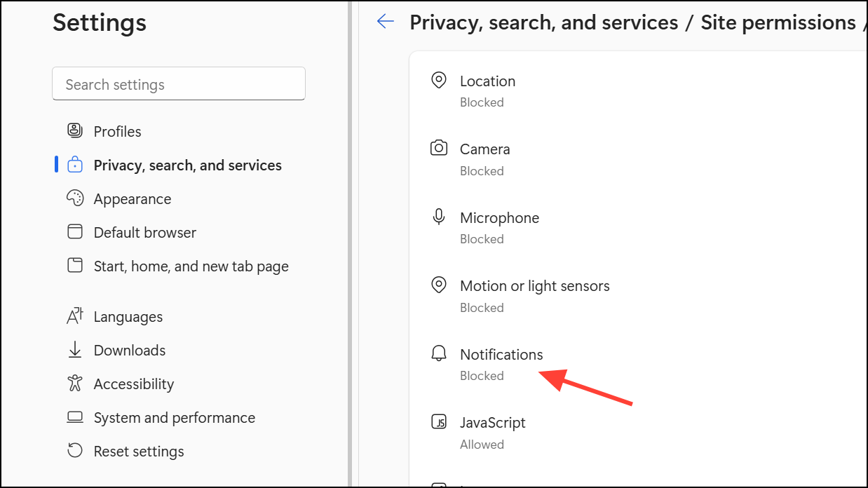Open the Location permission settings
This screenshot has width=868, height=488.
[x=487, y=81]
